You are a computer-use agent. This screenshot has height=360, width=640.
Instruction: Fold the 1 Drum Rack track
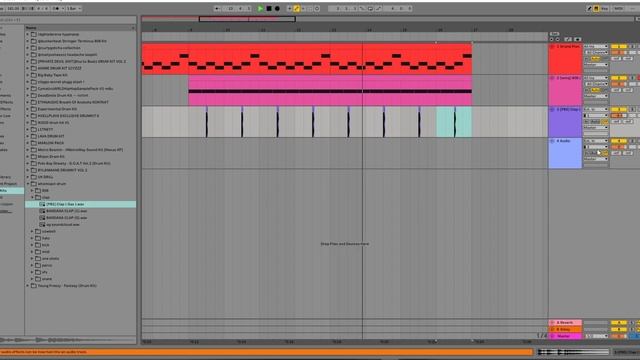(552, 47)
